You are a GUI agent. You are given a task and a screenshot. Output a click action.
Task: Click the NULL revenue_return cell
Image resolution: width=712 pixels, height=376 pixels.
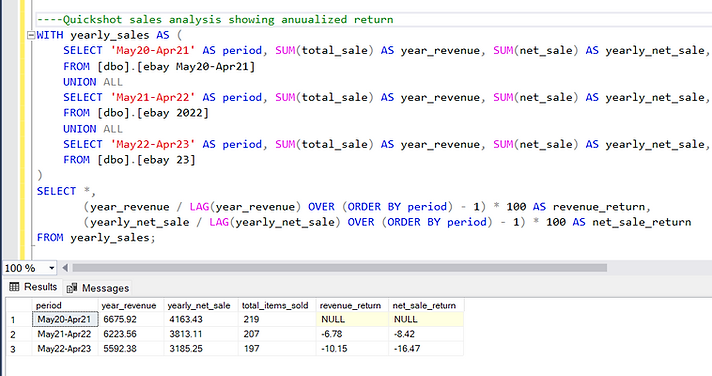[x=352, y=319]
